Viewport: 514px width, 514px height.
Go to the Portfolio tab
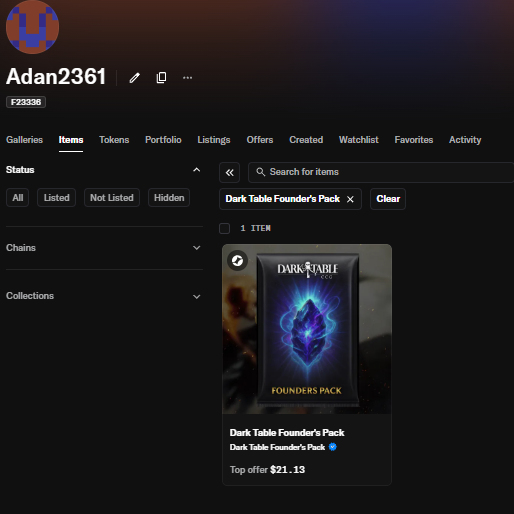coord(163,140)
